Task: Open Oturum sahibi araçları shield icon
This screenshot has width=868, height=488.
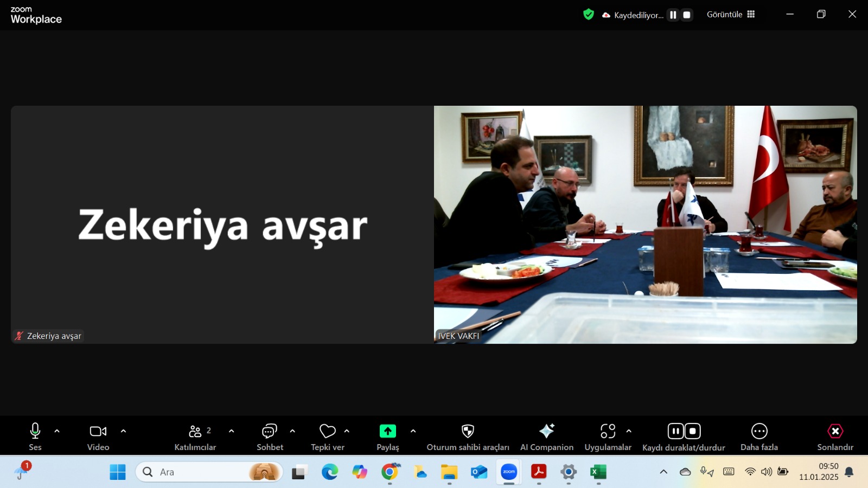Action: 468,432
